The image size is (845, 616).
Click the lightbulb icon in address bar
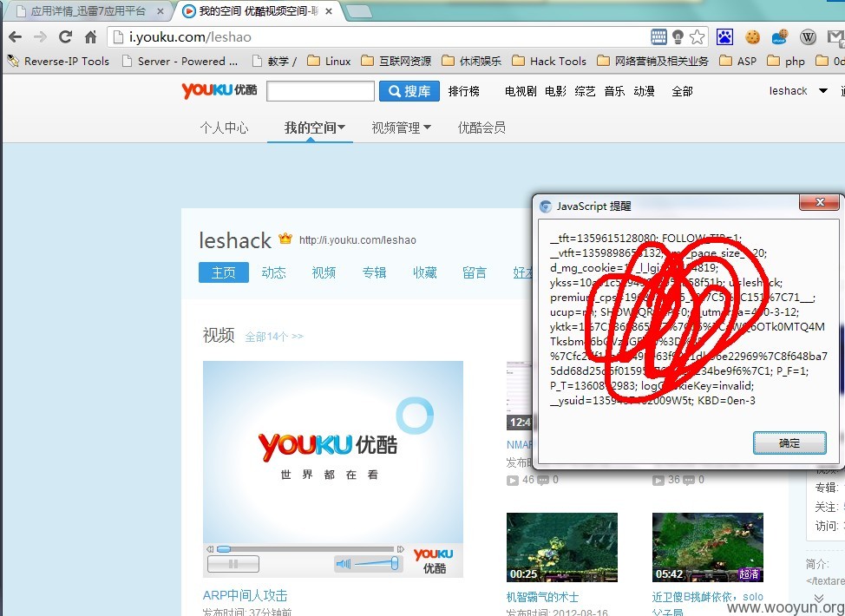coord(678,37)
